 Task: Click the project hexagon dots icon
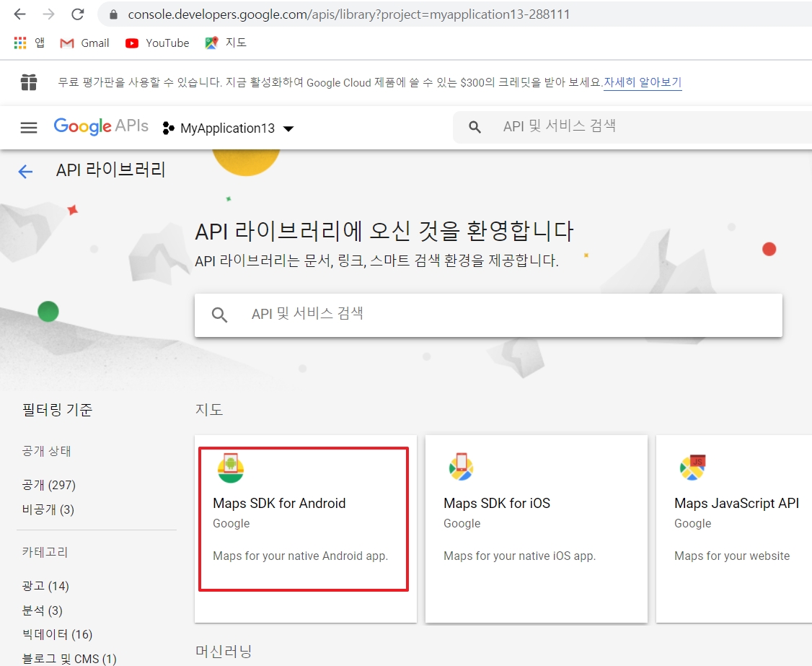pyautogui.click(x=168, y=128)
